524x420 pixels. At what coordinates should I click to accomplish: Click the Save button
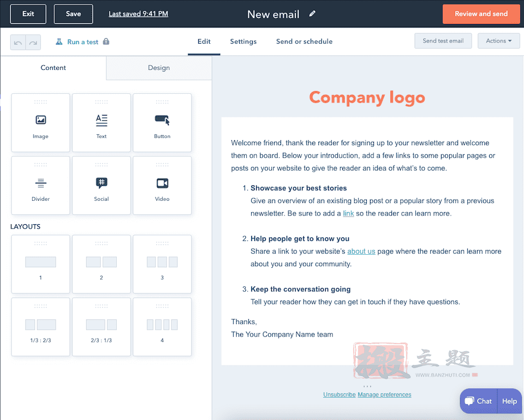tap(73, 14)
